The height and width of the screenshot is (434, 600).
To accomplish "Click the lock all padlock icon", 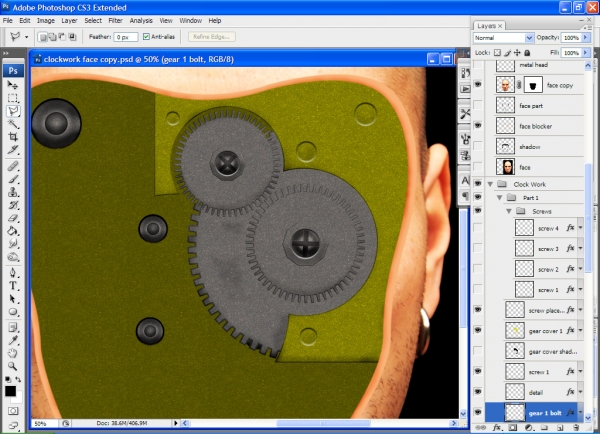I will click(x=527, y=52).
